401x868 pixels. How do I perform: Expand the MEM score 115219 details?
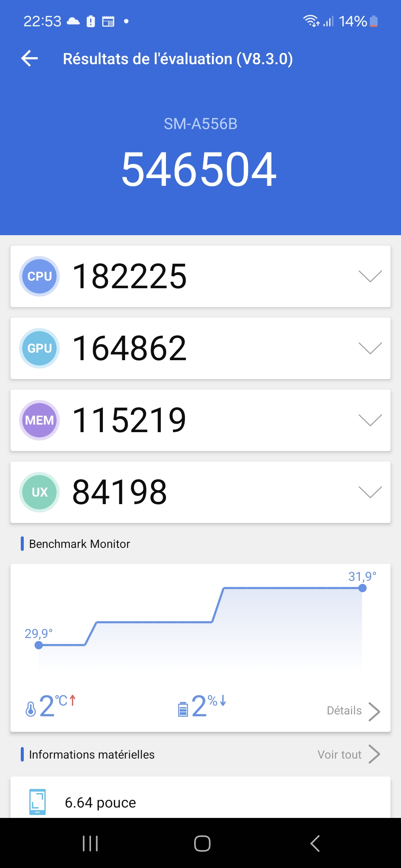370,420
